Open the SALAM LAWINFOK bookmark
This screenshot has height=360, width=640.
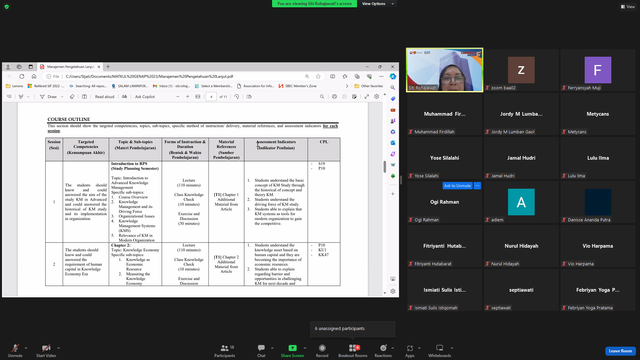click(x=129, y=86)
